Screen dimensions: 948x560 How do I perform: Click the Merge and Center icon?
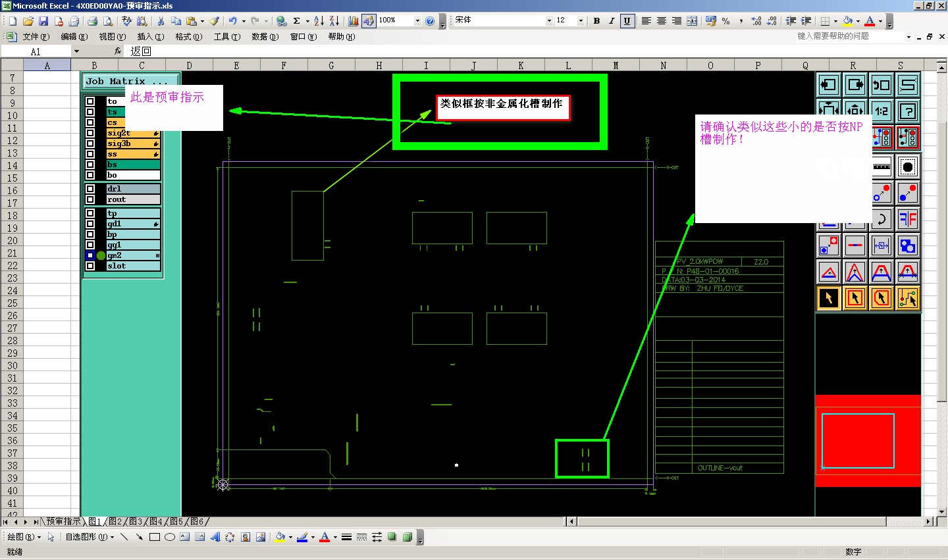[x=692, y=21]
